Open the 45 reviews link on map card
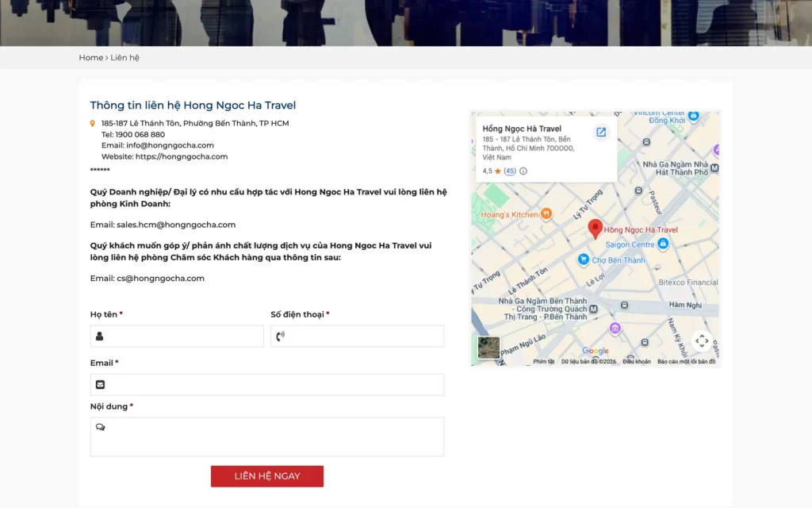This screenshot has width=812, height=508. point(510,171)
